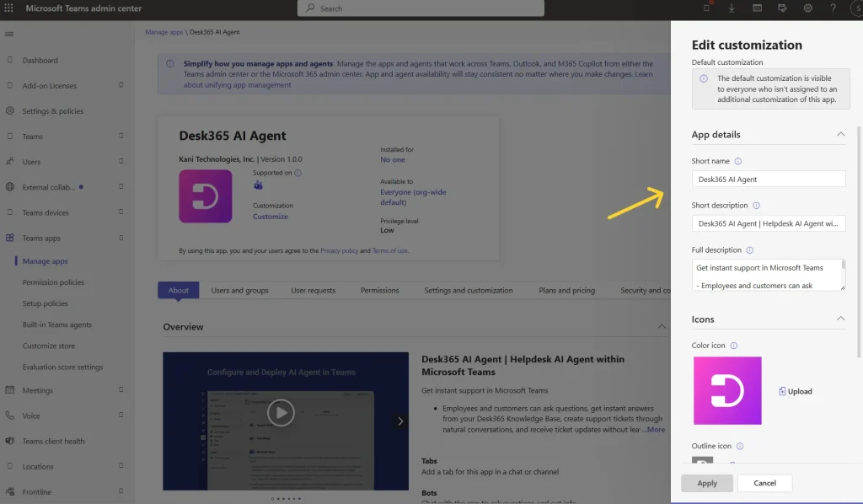Upload a new color icon

[796, 391]
